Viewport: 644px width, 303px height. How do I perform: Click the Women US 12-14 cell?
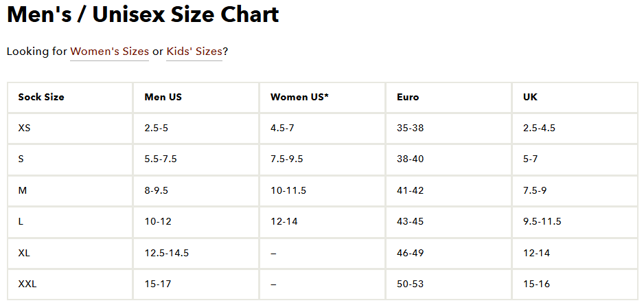284,221
